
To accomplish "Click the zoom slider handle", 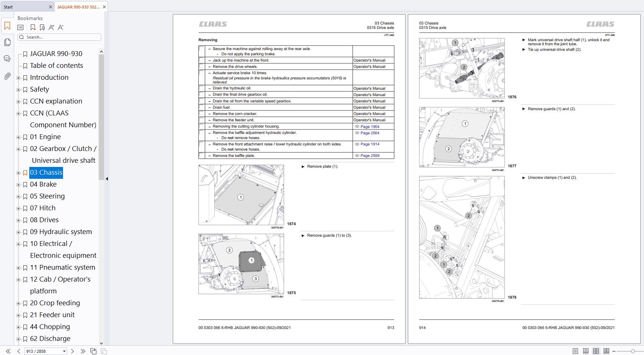I will [x=633, y=351].
